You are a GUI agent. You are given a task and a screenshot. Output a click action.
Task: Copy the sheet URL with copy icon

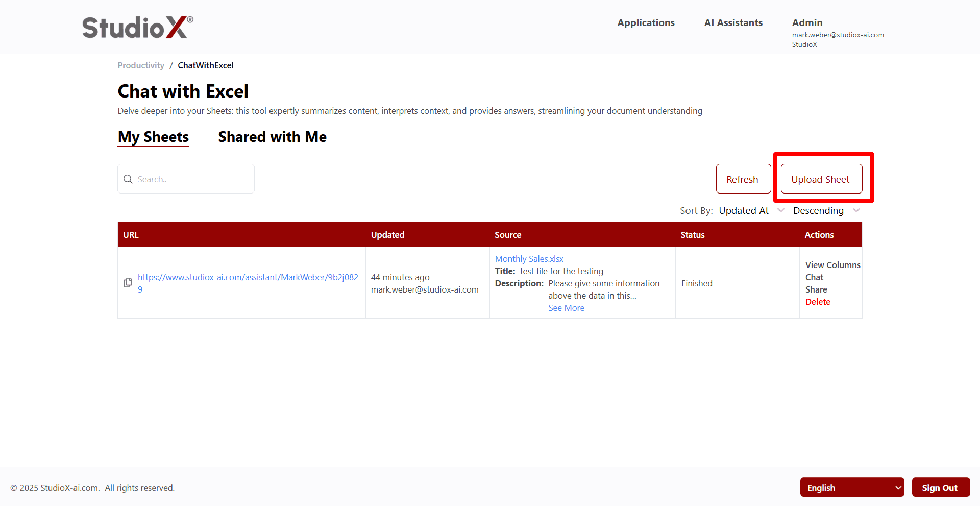128,283
